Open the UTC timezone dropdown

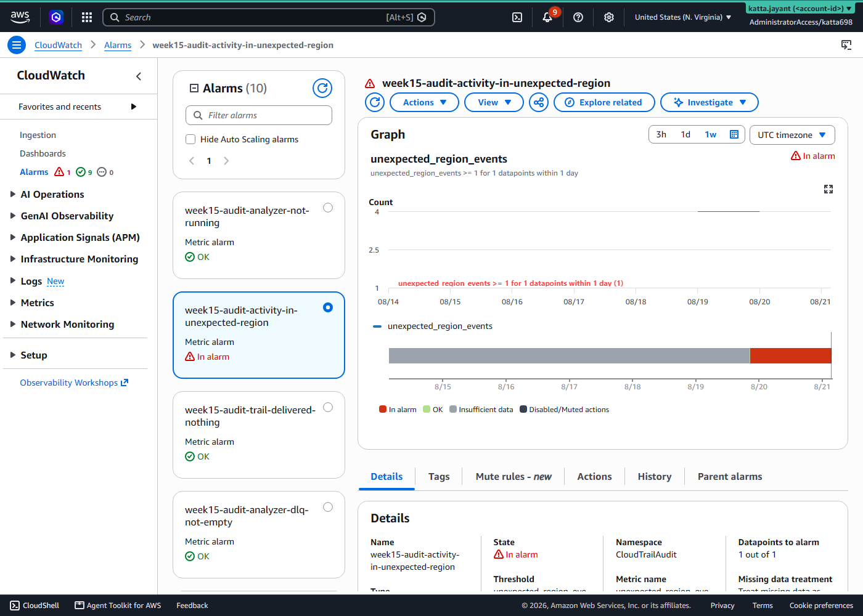coord(792,135)
